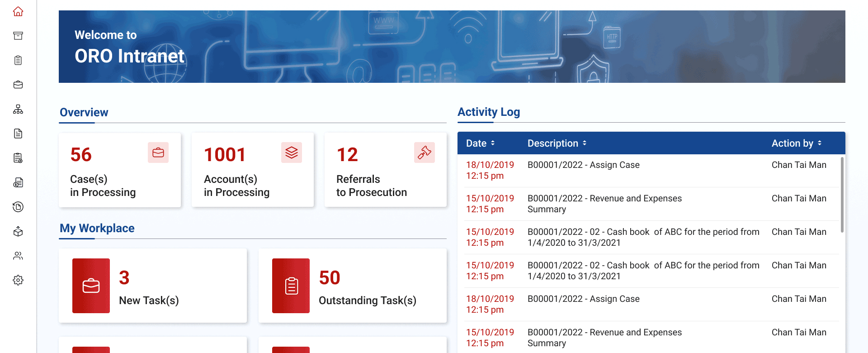Select the Overview section heading
This screenshot has width=868, height=353.
tap(84, 112)
